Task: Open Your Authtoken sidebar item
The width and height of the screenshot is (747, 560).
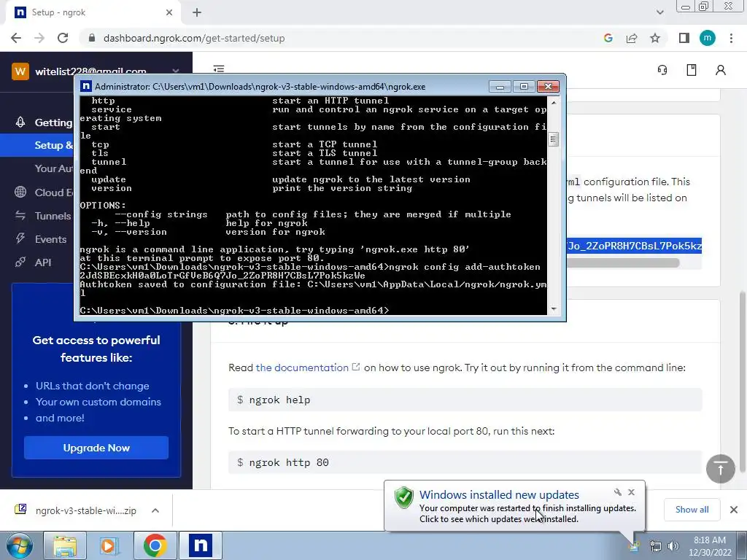Action: [x=54, y=168]
